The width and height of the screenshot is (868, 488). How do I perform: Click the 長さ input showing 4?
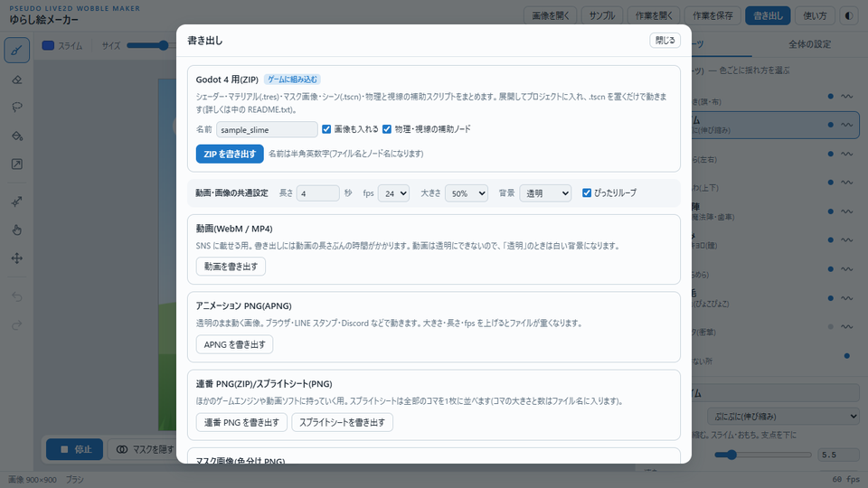coord(317,193)
